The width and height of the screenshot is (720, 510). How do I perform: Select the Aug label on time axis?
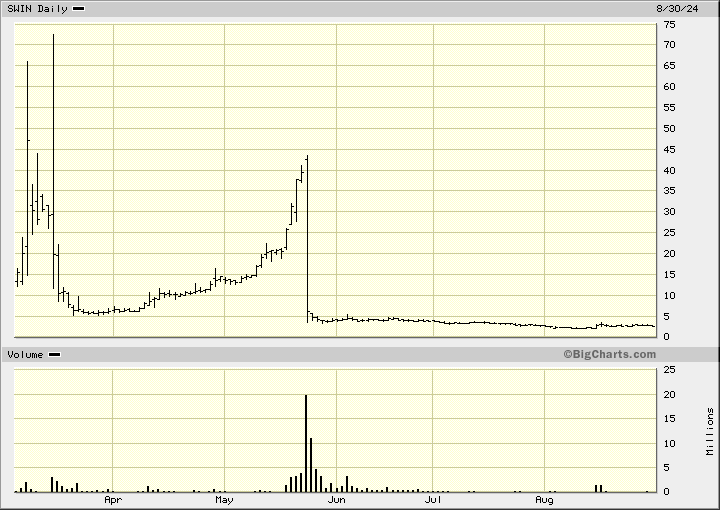(x=544, y=499)
